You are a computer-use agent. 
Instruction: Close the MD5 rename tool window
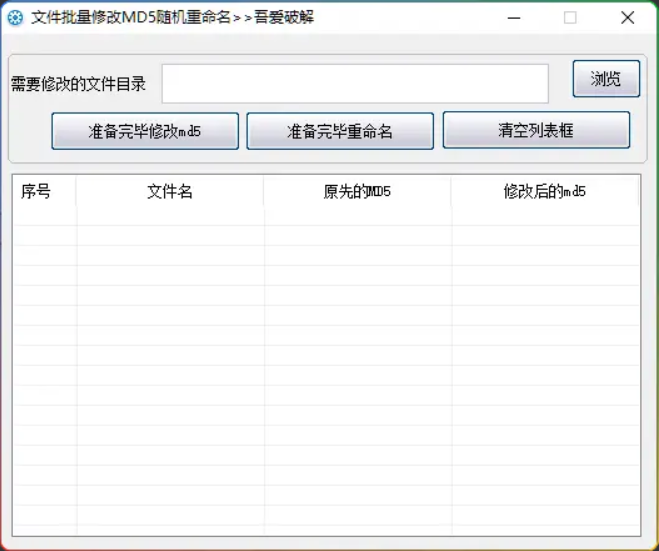point(627,18)
